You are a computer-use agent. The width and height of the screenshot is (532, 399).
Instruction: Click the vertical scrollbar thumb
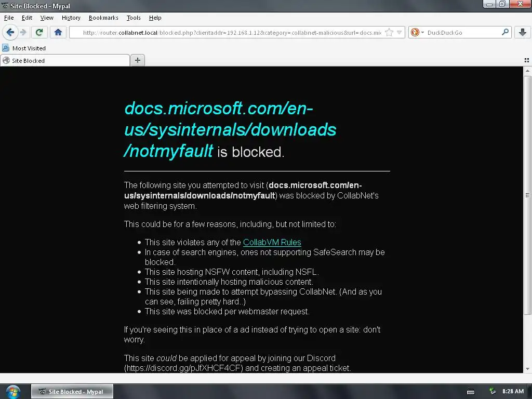tap(527, 195)
